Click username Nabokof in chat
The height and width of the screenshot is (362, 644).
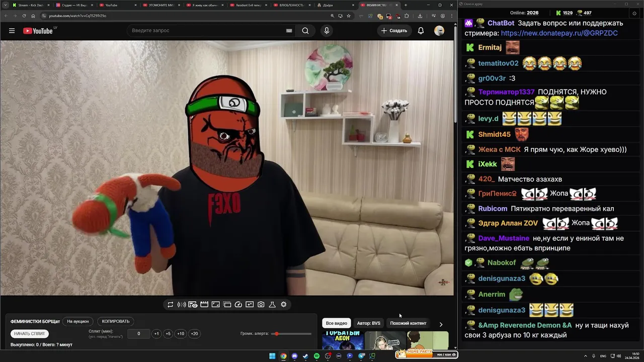(x=502, y=263)
